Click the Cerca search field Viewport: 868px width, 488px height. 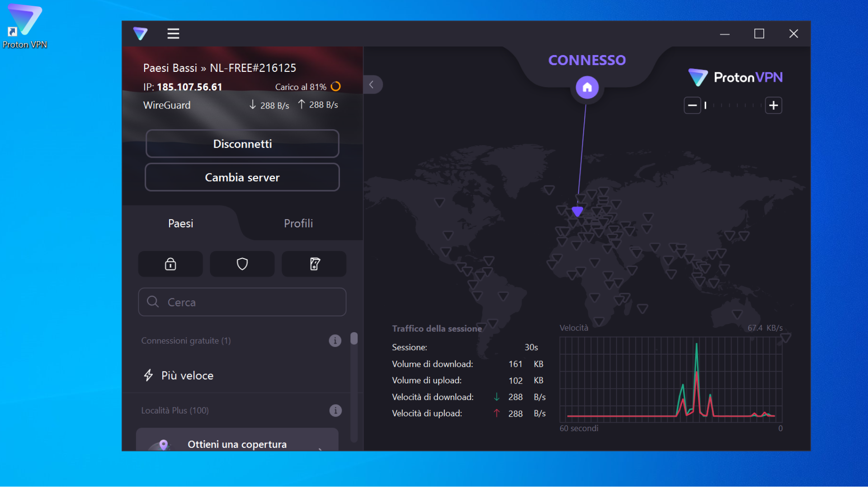[242, 302]
